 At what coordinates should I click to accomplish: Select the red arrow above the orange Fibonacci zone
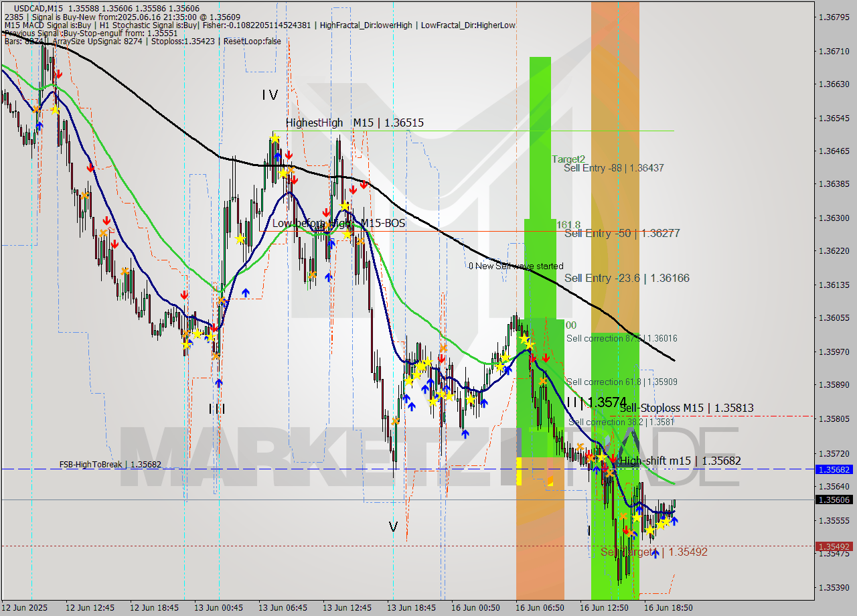pyautogui.click(x=613, y=459)
